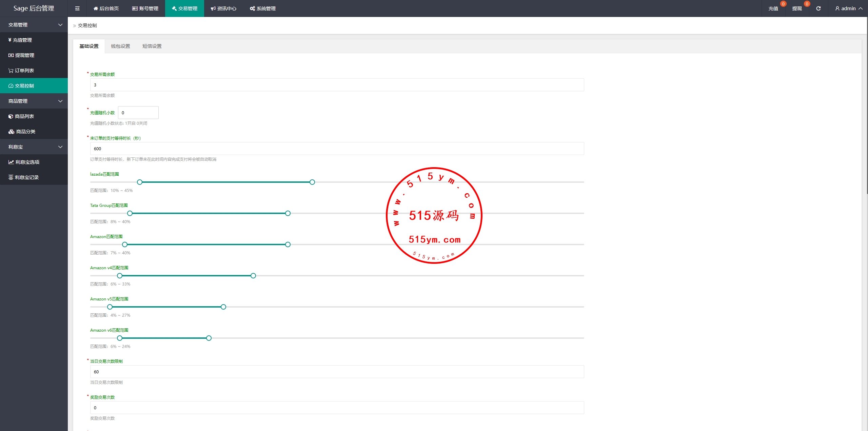The width and height of the screenshot is (868, 431).
Task: Open 充值管理 in the sidebar
Action: [x=22, y=40]
